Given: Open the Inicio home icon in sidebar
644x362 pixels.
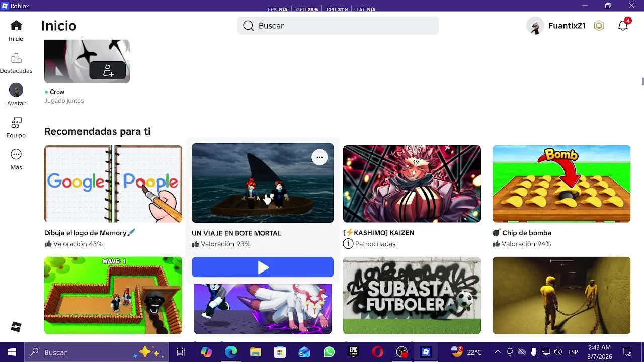Looking at the screenshot, I should pos(16,26).
